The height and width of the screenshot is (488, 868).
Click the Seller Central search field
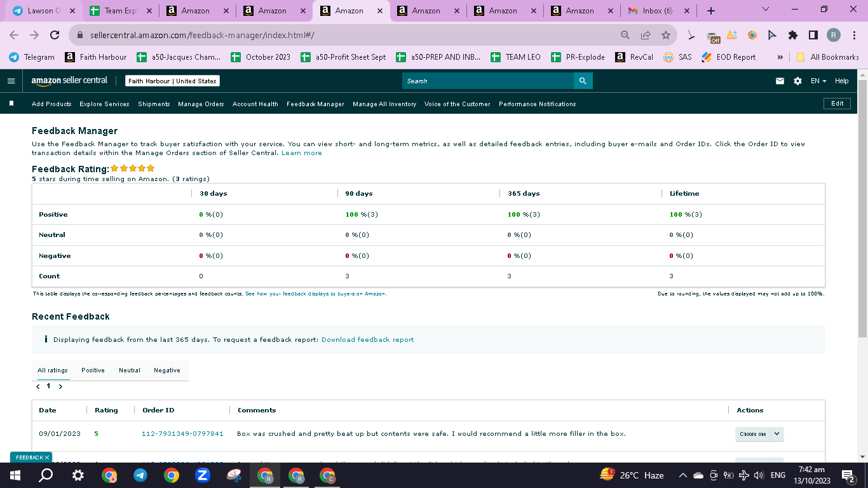click(x=488, y=81)
